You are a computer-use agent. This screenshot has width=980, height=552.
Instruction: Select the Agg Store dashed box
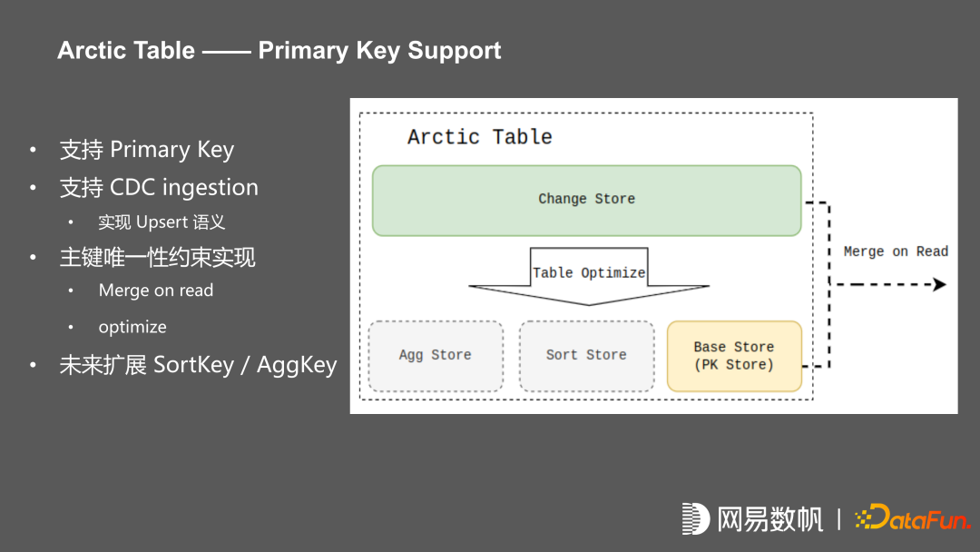click(x=436, y=356)
